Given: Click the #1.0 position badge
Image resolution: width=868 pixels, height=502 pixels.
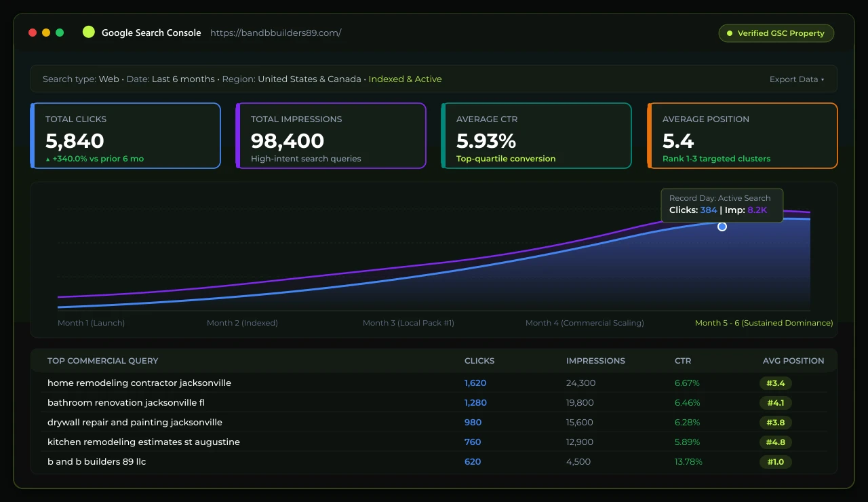Looking at the screenshot, I should pyautogui.click(x=776, y=462).
